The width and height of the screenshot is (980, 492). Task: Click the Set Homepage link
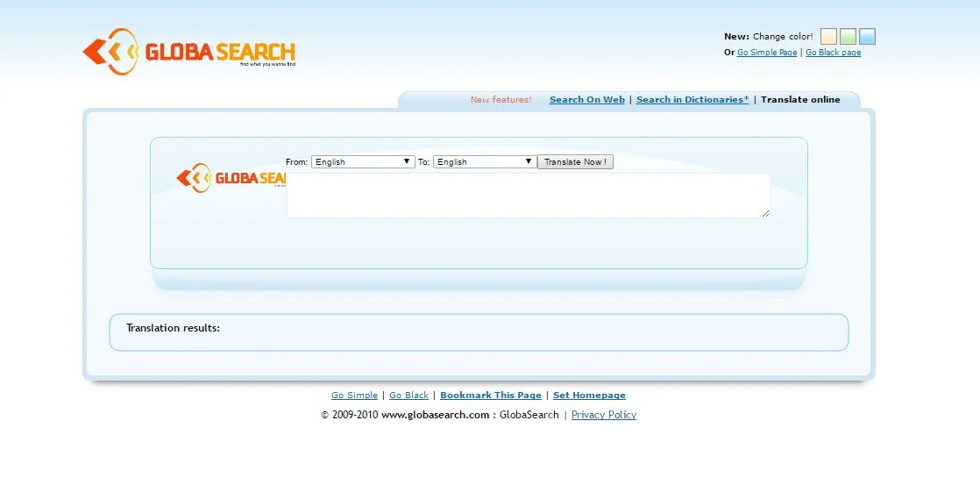589,396
